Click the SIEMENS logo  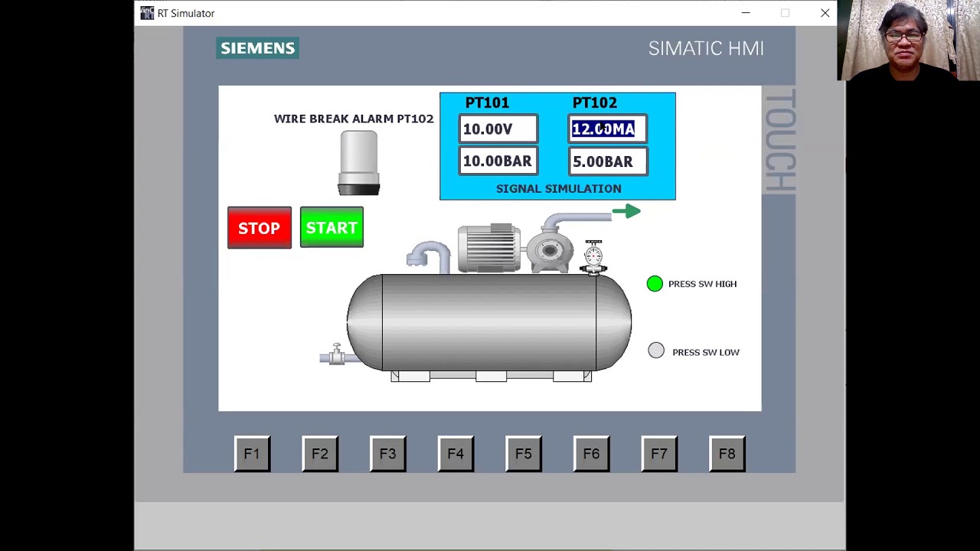coord(257,47)
